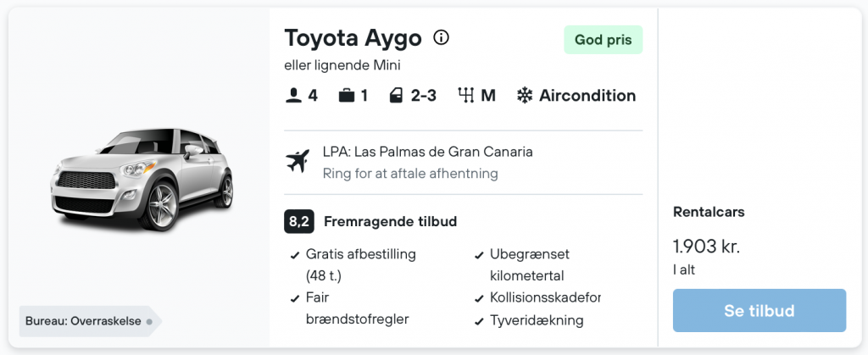This screenshot has height=355, width=868.
Task: Click the Toyota Aygo car title
Action: point(353,38)
